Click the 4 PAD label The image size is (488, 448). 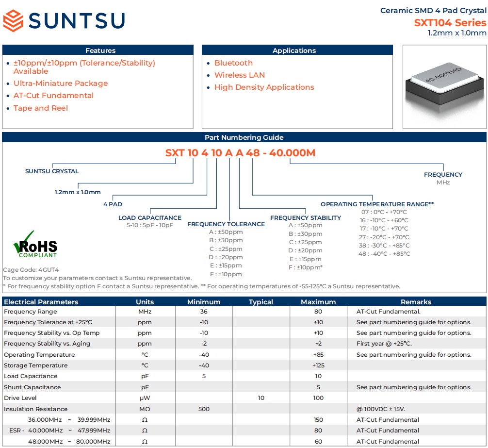[113, 204]
